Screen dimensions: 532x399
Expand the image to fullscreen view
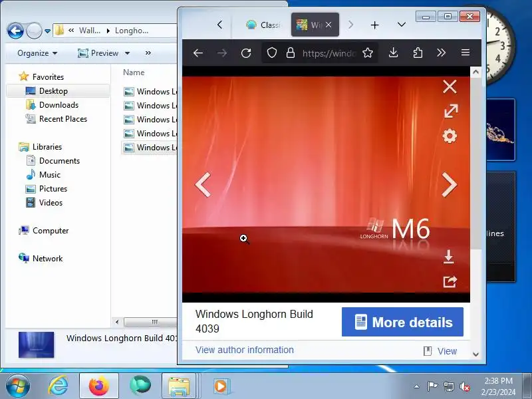coord(451,111)
